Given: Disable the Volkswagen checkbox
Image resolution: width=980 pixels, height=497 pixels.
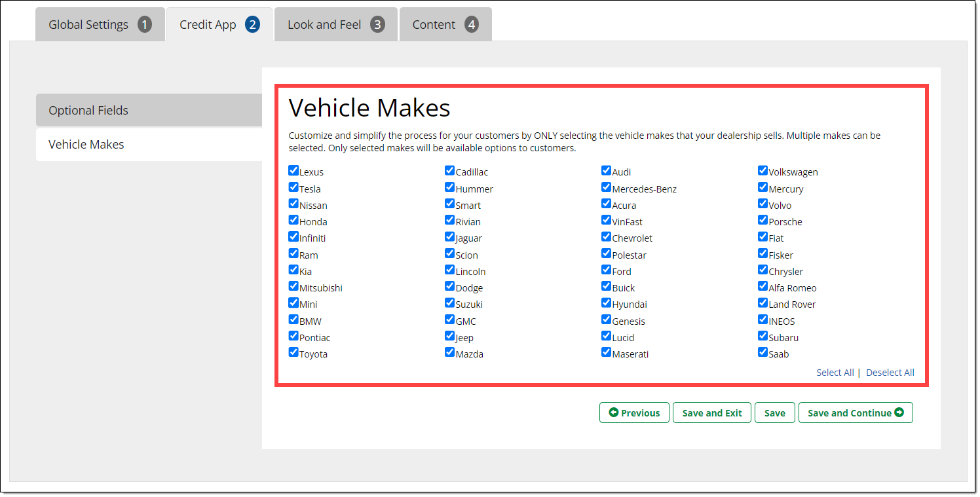Looking at the screenshot, I should click(763, 171).
